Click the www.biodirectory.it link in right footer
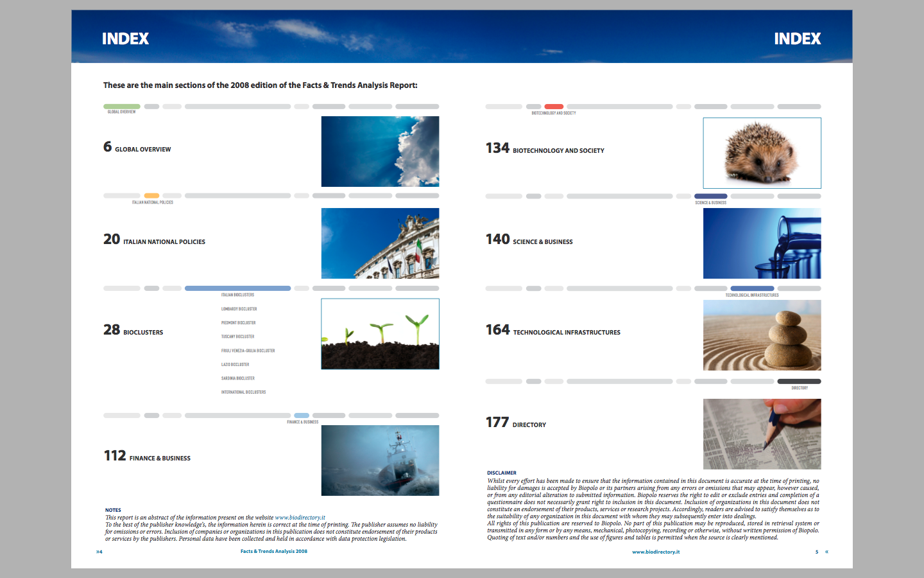 [x=655, y=552]
